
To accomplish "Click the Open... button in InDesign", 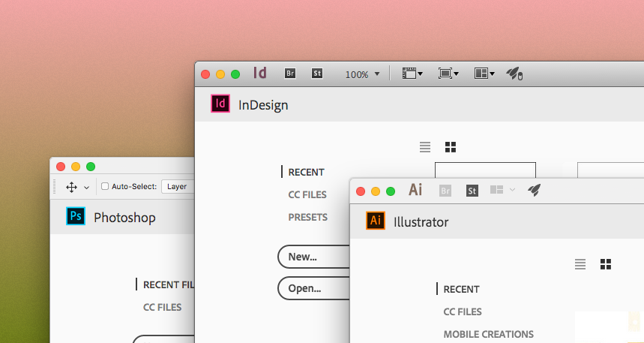I will point(314,288).
